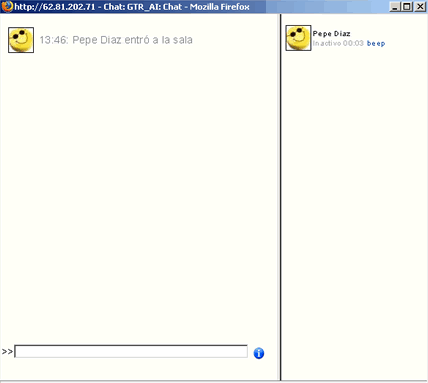Click the blank area right of info icon

tap(272, 353)
